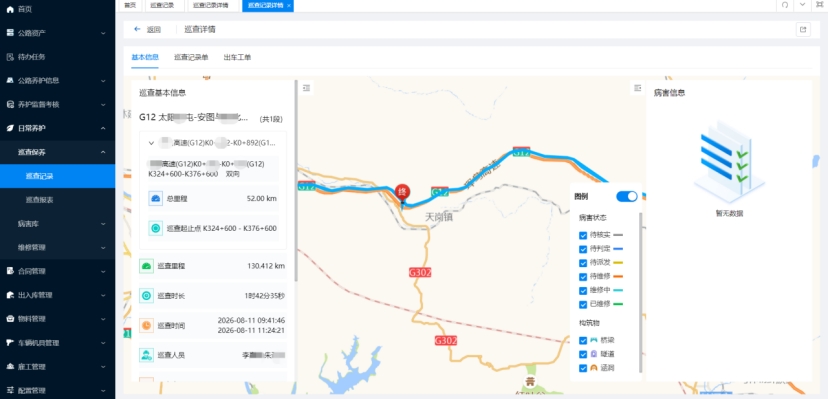Click the export icon beside 巡查详情
The height and width of the screenshot is (399, 829).
(803, 30)
